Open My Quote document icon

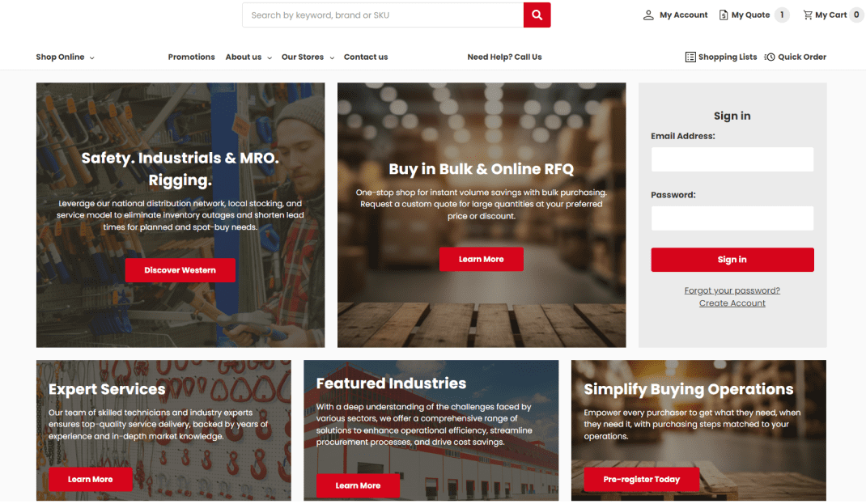723,15
